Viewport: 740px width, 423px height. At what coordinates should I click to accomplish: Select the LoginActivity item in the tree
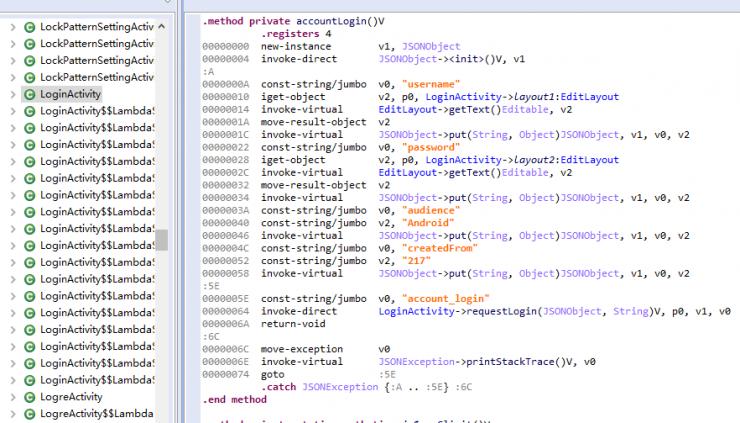click(x=70, y=94)
